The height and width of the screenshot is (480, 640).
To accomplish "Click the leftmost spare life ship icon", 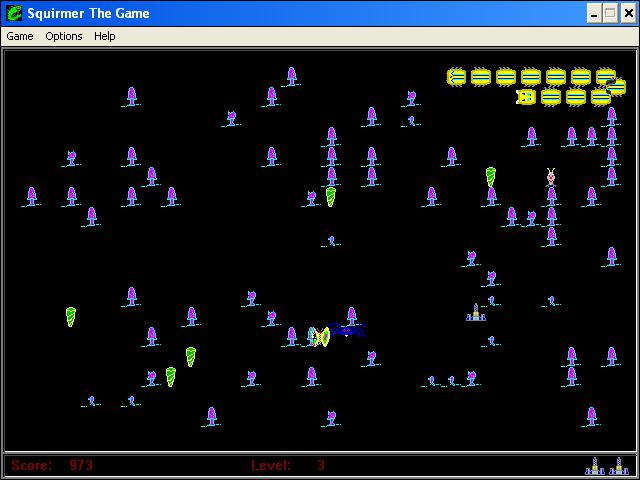I will [x=595, y=466].
